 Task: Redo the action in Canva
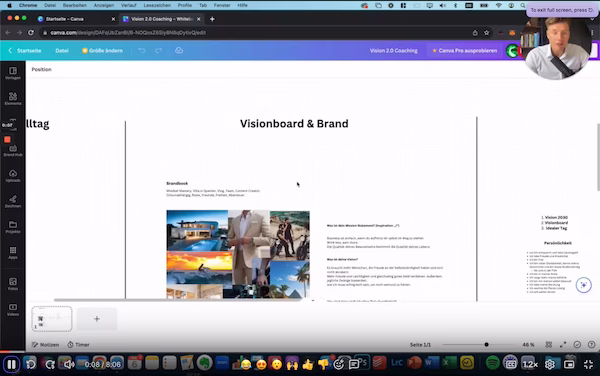click(x=158, y=50)
